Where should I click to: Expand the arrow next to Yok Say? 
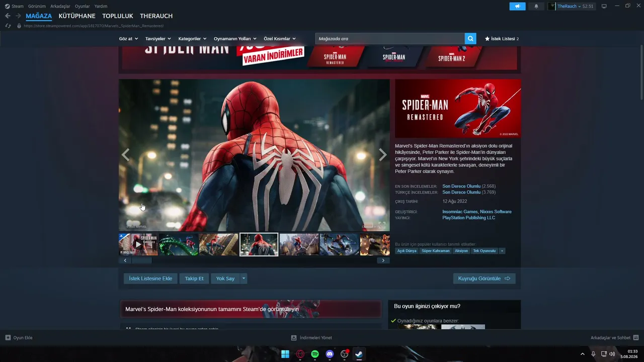click(244, 279)
